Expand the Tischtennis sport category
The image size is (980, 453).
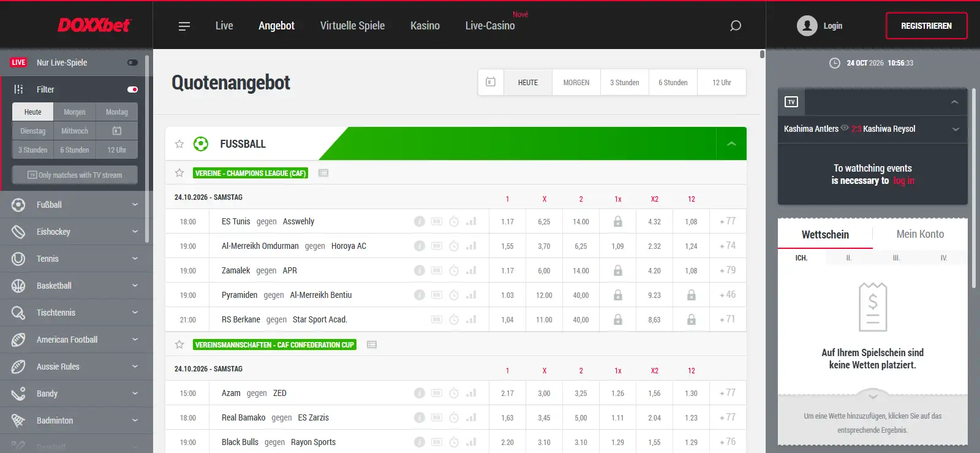click(77, 313)
